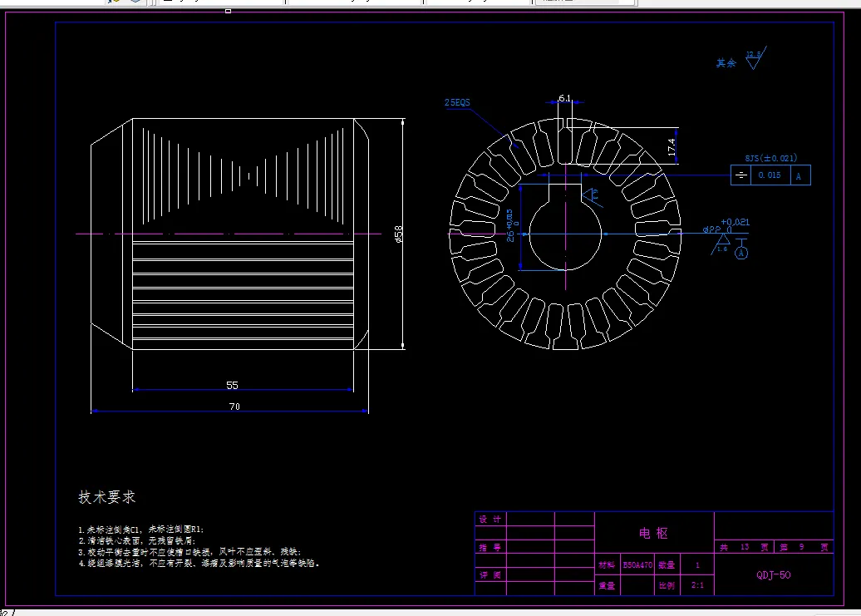Select the 指导 cell in title block

[x=490, y=547]
